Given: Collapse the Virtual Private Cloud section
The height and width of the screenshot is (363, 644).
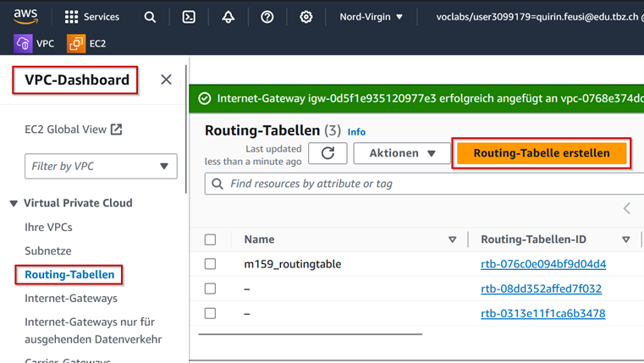Looking at the screenshot, I should 14,203.
